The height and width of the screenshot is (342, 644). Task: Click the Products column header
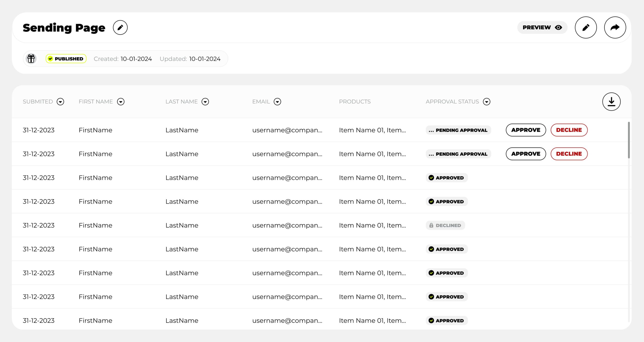click(355, 101)
